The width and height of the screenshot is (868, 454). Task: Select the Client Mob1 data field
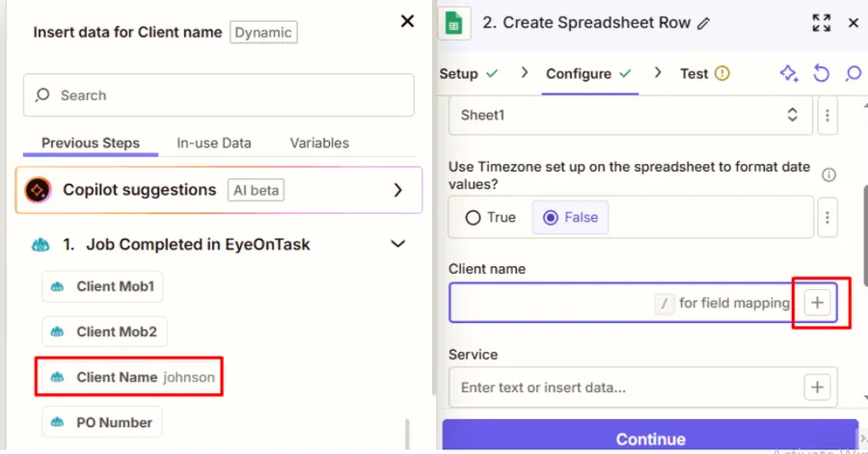[102, 286]
